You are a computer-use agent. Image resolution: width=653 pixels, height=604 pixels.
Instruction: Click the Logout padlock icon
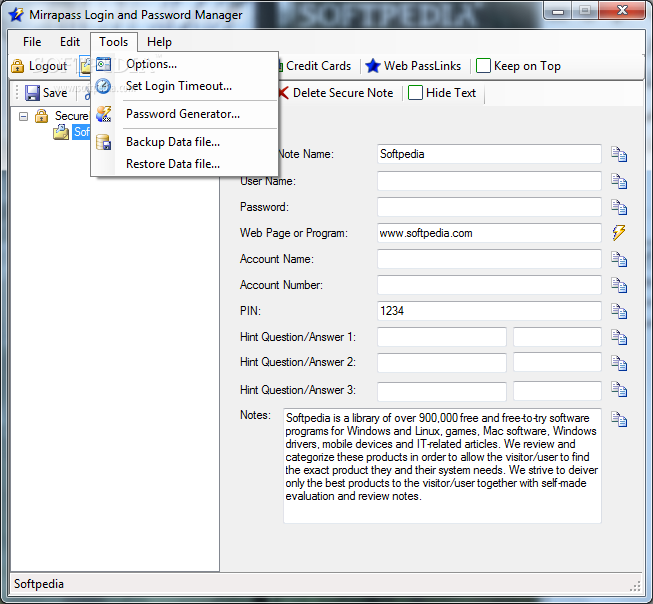(x=17, y=66)
